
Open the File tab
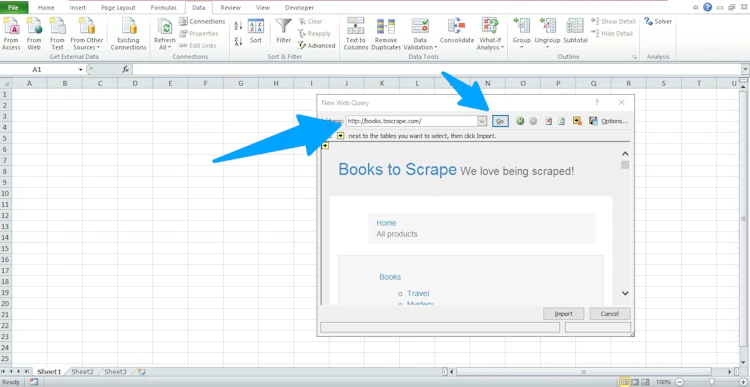(x=13, y=8)
